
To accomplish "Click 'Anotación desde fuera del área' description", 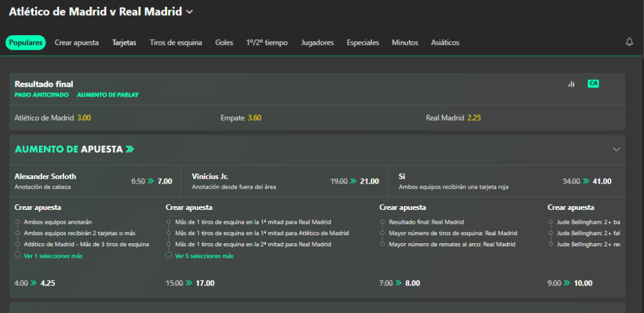I will (234, 187).
